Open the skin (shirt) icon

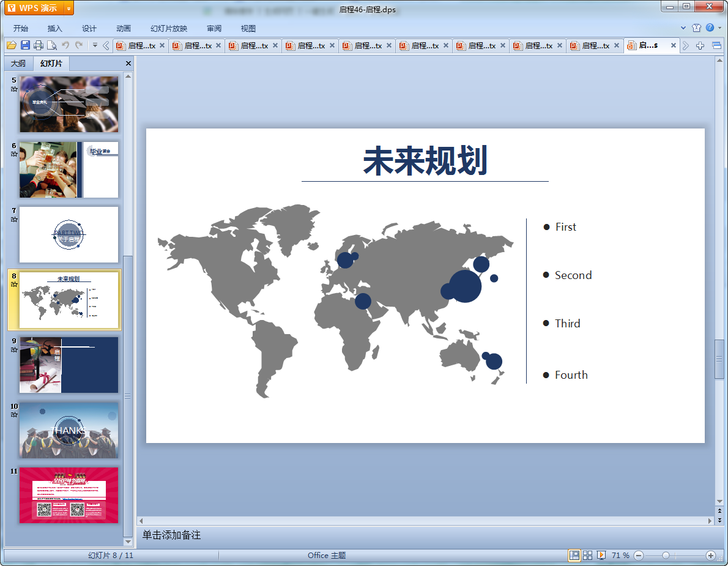click(696, 28)
